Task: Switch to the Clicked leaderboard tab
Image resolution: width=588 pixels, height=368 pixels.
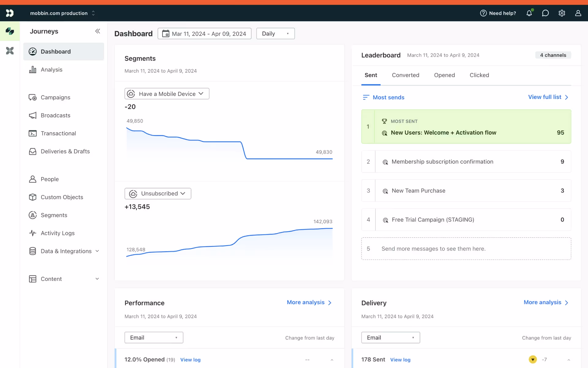Action: coord(479,75)
